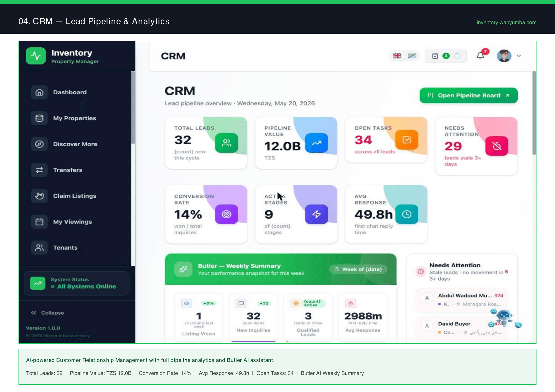Screen dimensions: 555x392
Task: Click the Avg Response clock icon
Action: coord(407,214)
